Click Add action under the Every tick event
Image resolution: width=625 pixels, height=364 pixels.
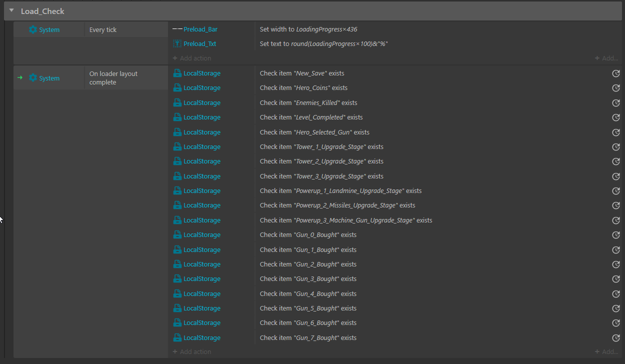pyautogui.click(x=192, y=58)
